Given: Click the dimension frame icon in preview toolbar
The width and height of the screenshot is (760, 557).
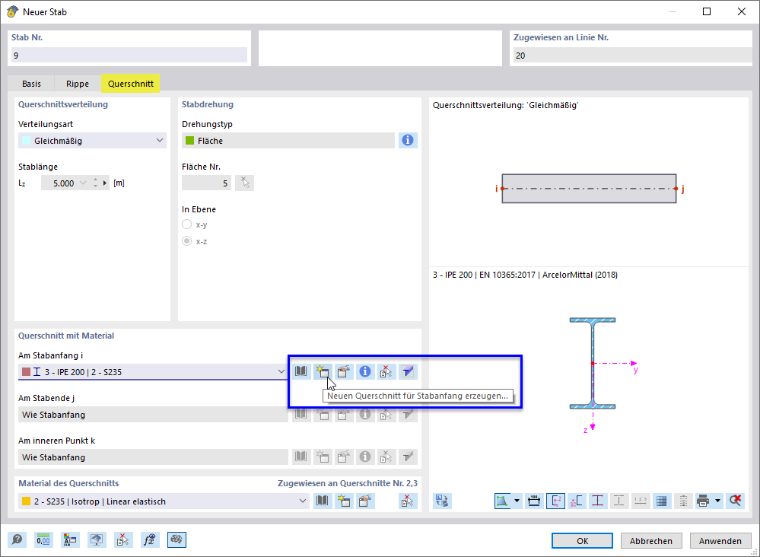Looking at the screenshot, I should coord(534,501).
